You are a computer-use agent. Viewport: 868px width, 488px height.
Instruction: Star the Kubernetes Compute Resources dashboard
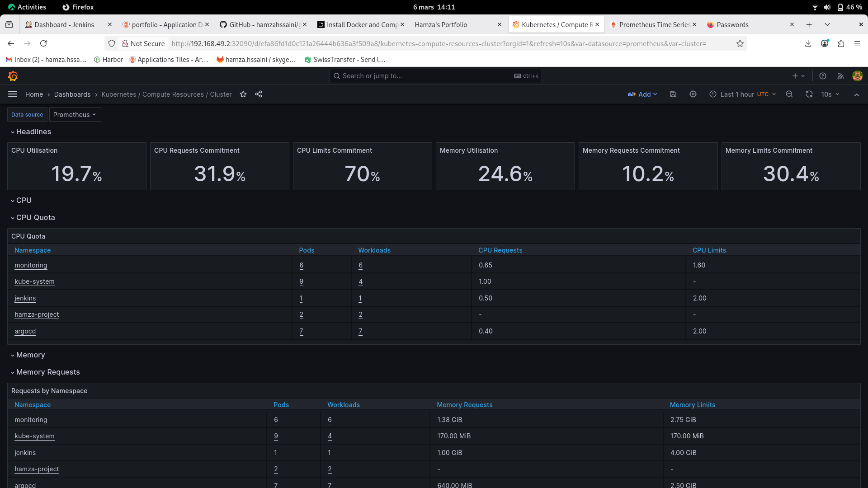point(243,94)
